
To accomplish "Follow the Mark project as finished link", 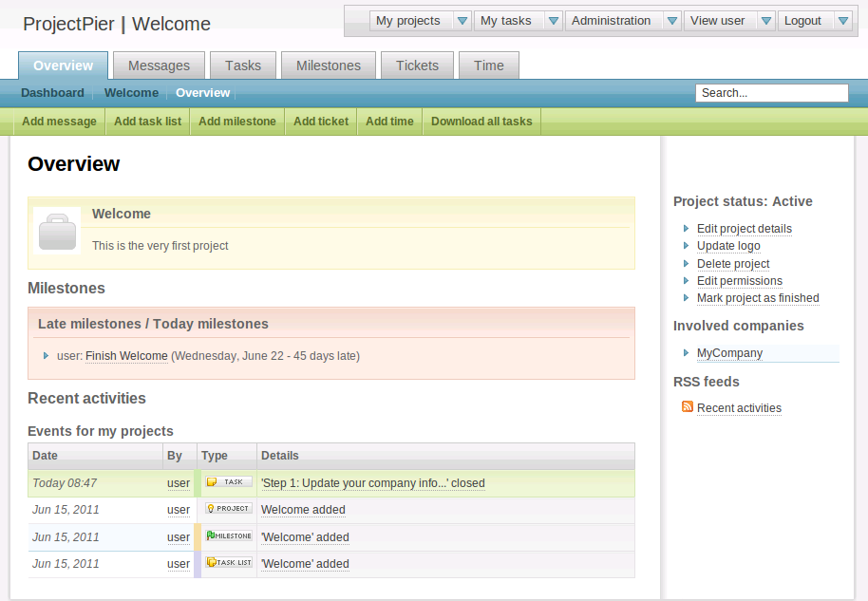I will point(757,298).
